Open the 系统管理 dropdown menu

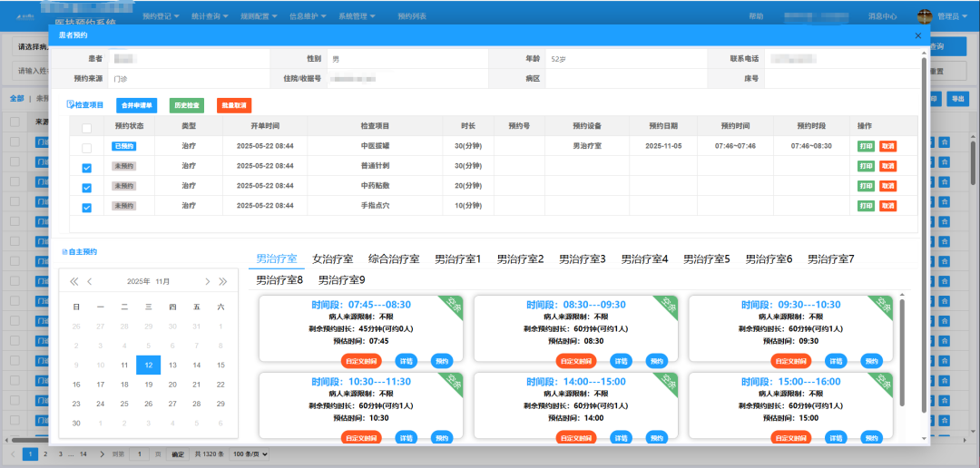tap(357, 16)
